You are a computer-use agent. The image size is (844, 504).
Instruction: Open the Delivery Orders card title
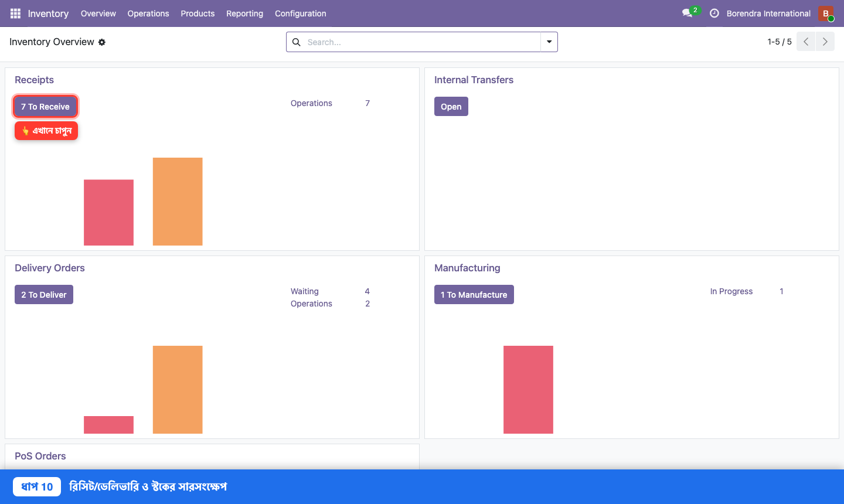(x=50, y=268)
